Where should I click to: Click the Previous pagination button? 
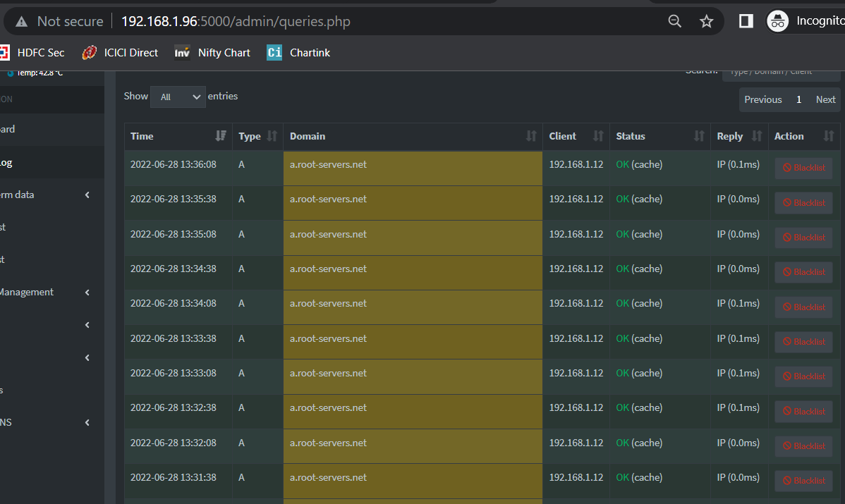coord(762,99)
